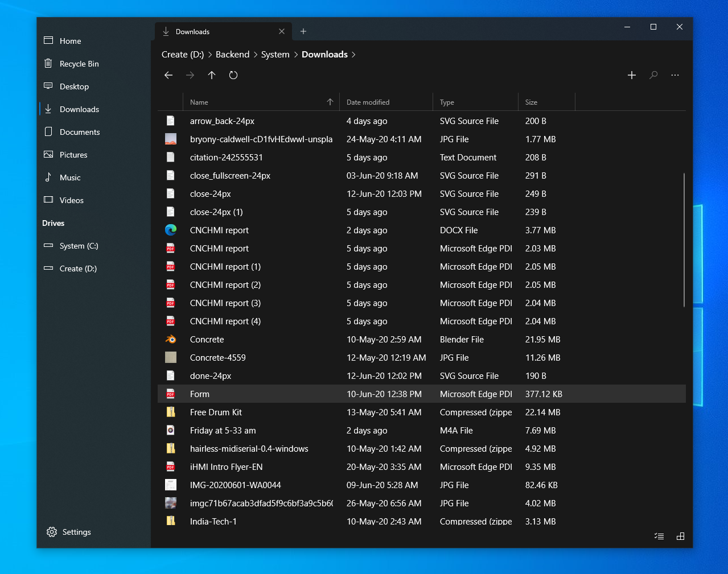Click the plus icon to create new item
This screenshot has width=728, height=574.
[632, 75]
